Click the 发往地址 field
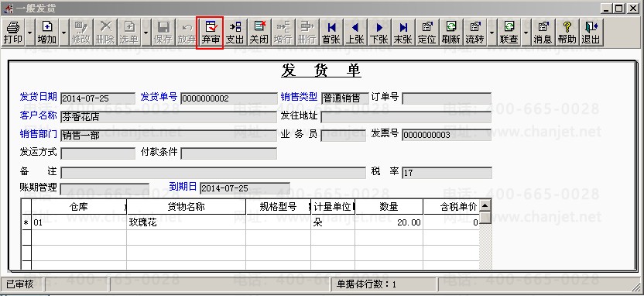 [x=406, y=117]
